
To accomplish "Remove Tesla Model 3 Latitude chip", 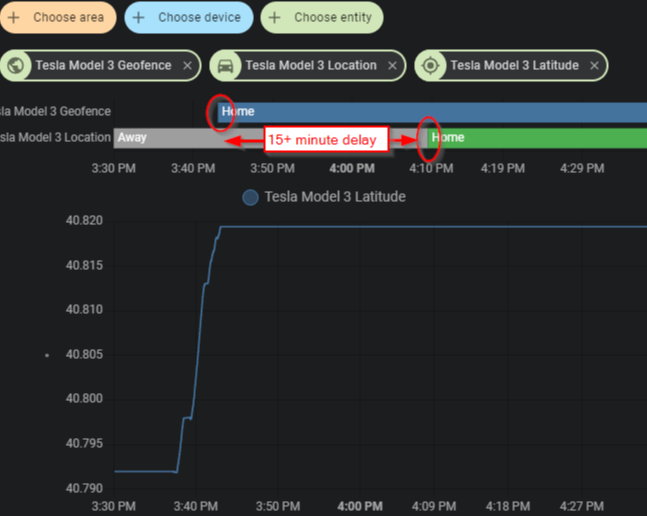I will coord(594,66).
